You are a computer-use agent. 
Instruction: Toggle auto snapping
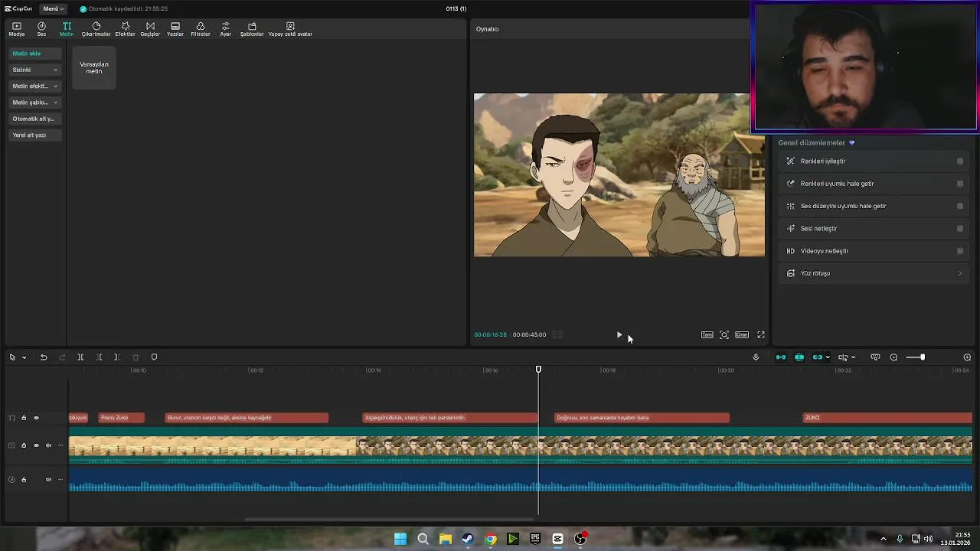pos(799,357)
